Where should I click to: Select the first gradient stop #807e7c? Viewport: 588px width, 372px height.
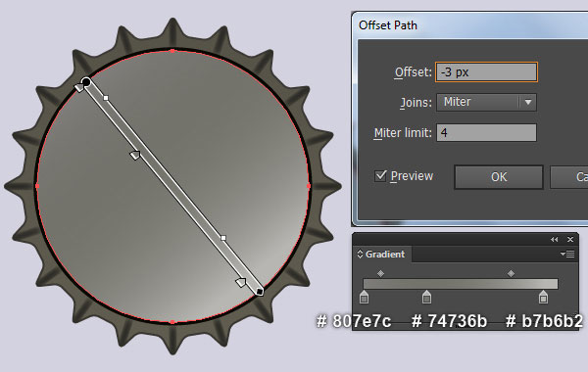[364, 298]
